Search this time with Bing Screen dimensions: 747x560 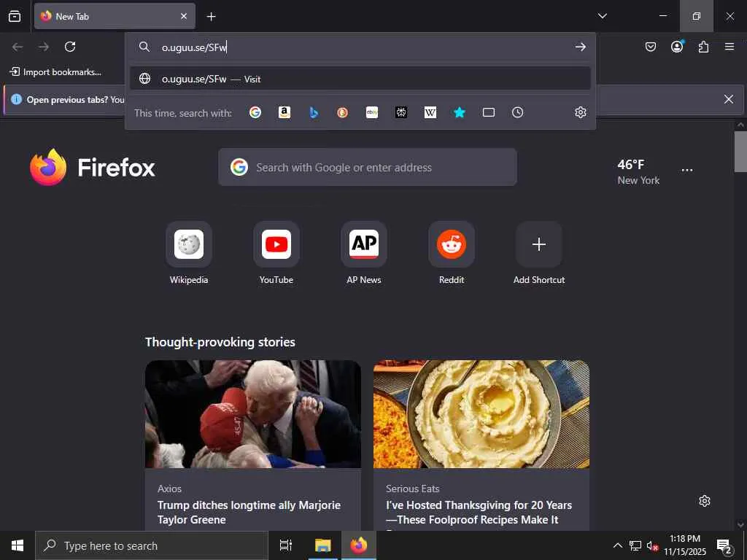click(x=314, y=112)
